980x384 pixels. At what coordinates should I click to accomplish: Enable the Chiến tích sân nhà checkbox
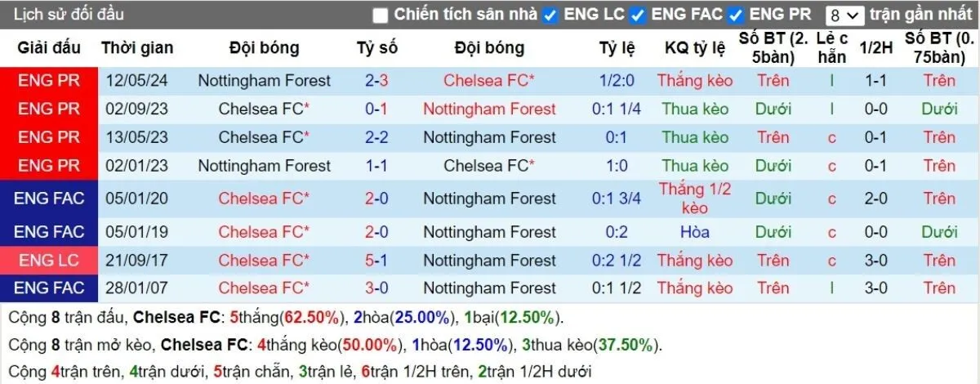pyautogui.click(x=381, y=16)
